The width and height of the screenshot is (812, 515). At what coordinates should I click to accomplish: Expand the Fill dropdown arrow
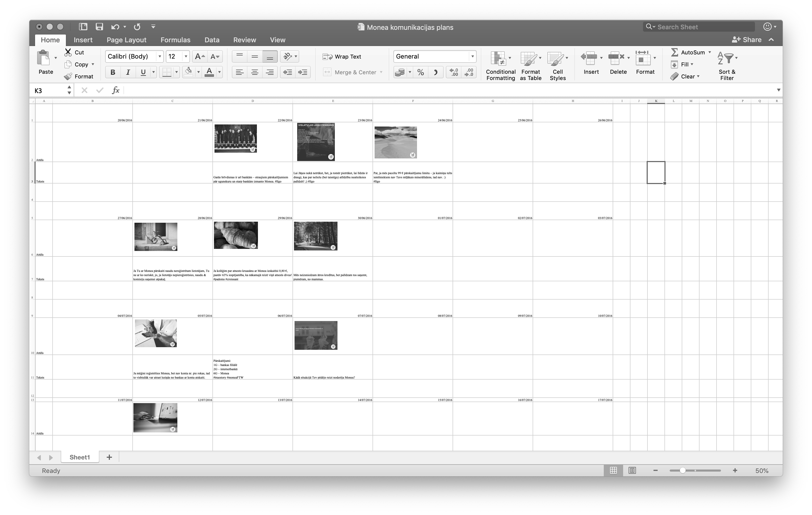[692, 64]
